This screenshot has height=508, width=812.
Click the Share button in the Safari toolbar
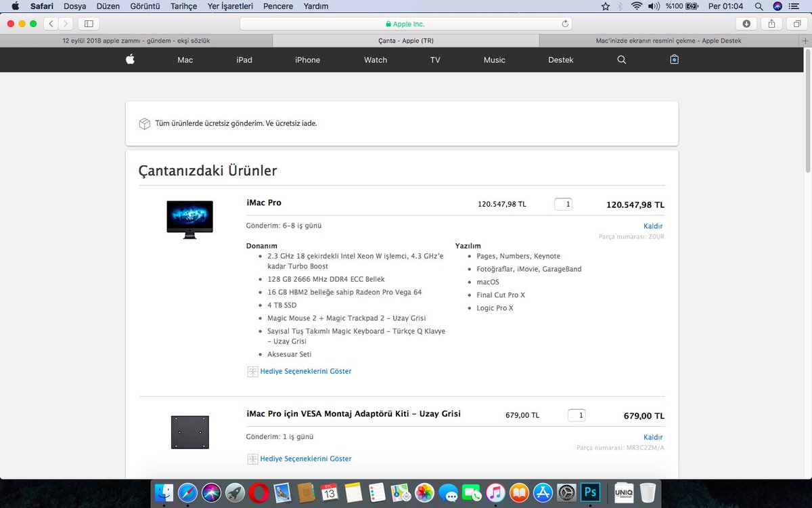point(771,24)
